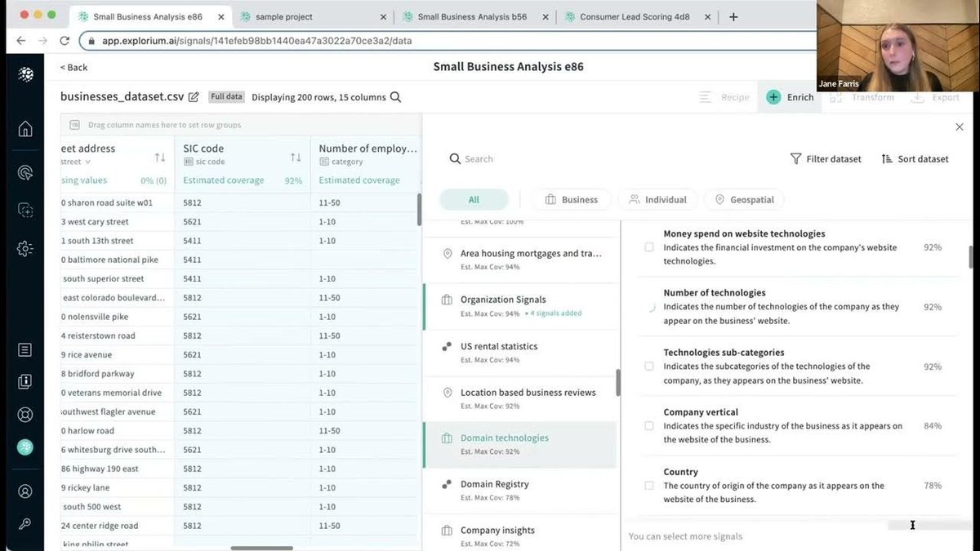
Task: Select the Home icon in the left sidebar
Action: (24, 128)
